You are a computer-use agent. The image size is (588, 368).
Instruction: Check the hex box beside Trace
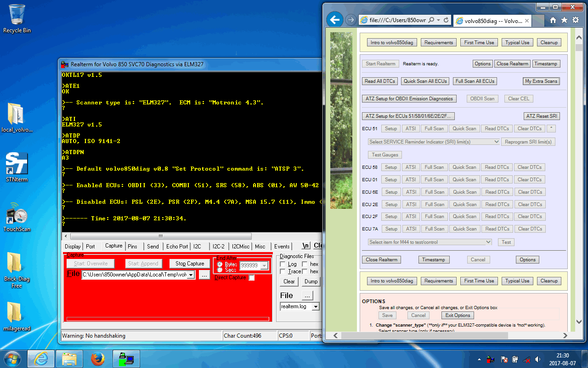coord(305,272)
